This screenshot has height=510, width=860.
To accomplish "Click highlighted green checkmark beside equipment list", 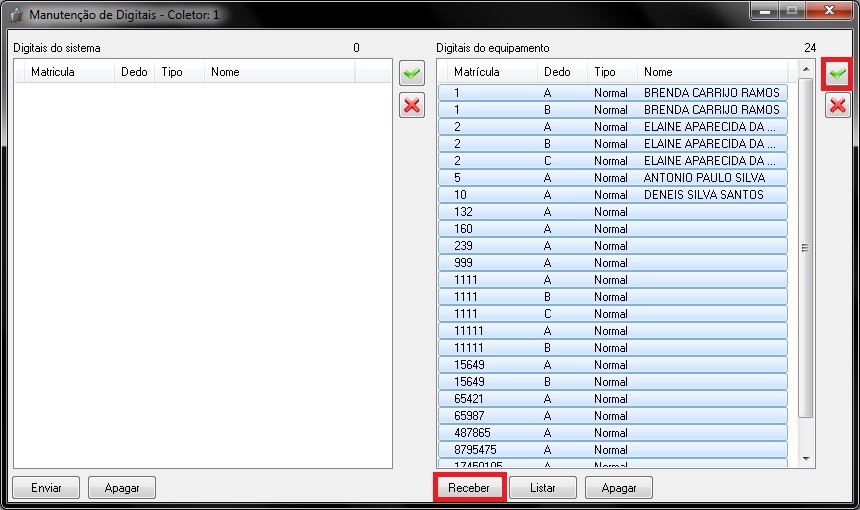I will pyautogui.click(x=837, y=74).
